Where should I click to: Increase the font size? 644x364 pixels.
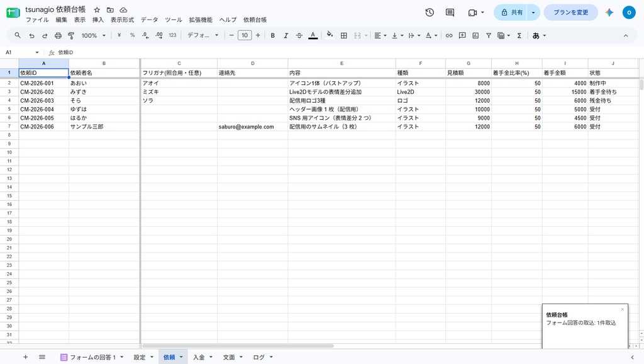tap(258, 36)
